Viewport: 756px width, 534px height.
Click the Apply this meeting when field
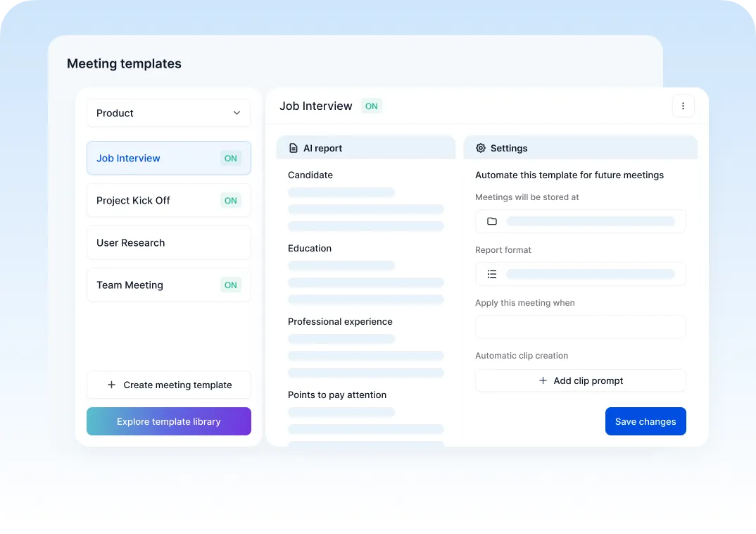[x=580, y=327]
